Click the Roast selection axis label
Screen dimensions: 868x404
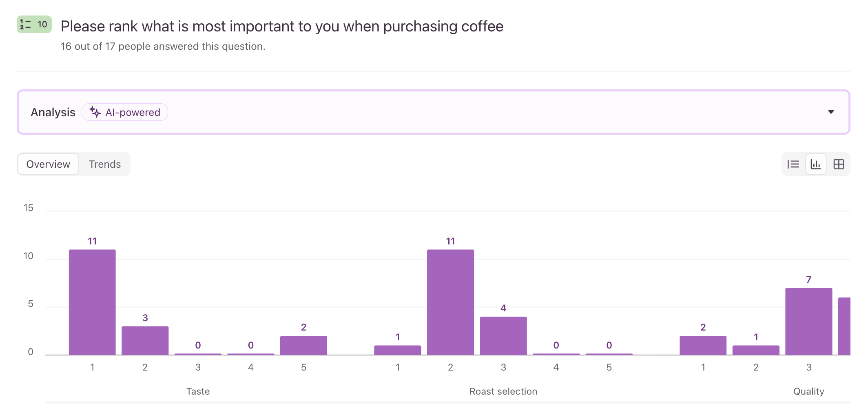(x=503, y=391)
